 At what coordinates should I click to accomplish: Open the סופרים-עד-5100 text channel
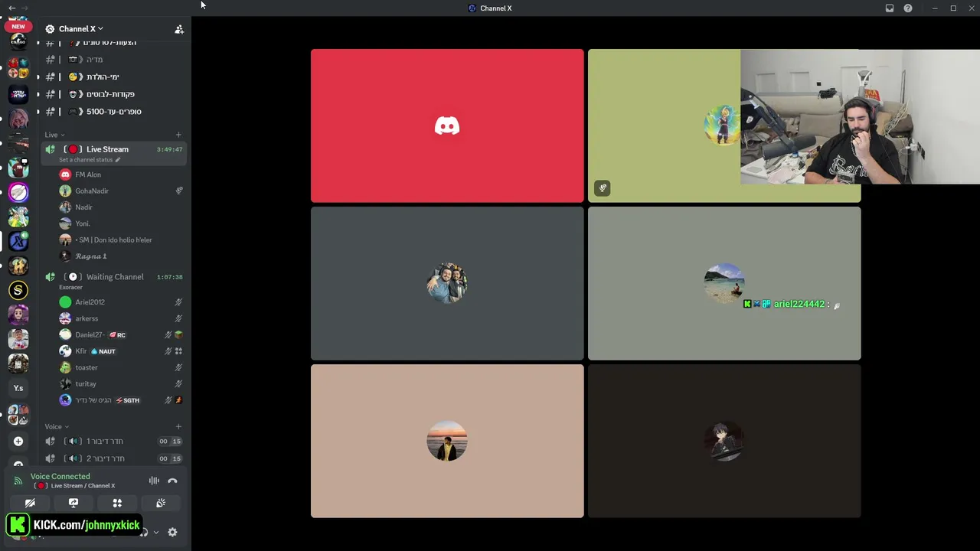(x=113, y=112)
